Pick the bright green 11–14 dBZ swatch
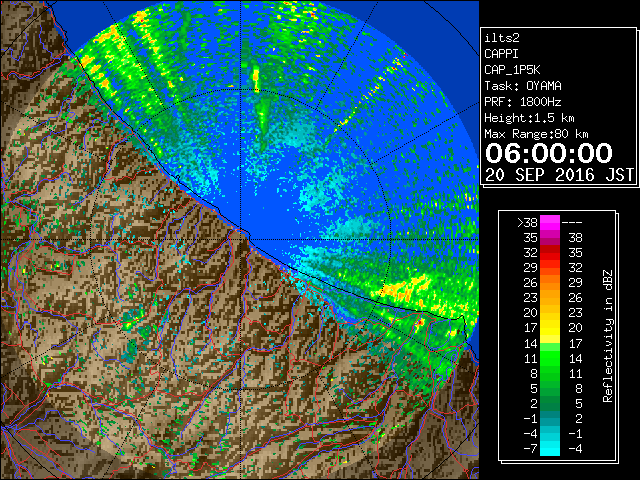 550,358
